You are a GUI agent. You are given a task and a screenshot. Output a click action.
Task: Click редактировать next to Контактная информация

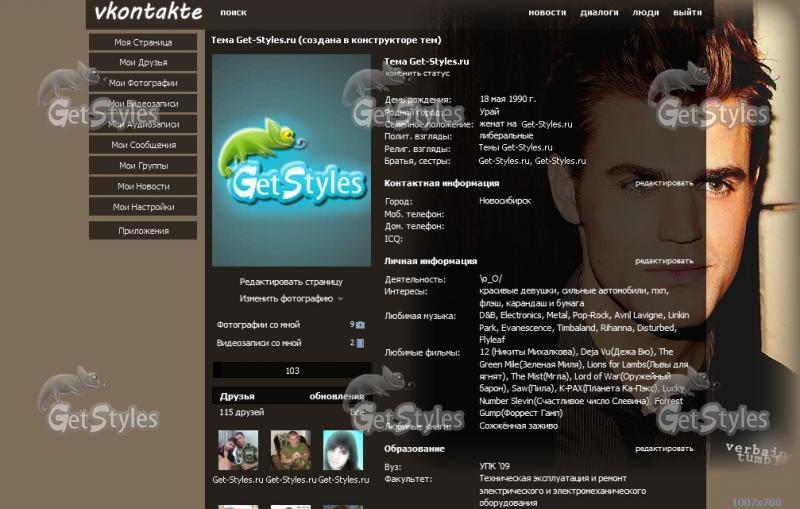[664, 183]
